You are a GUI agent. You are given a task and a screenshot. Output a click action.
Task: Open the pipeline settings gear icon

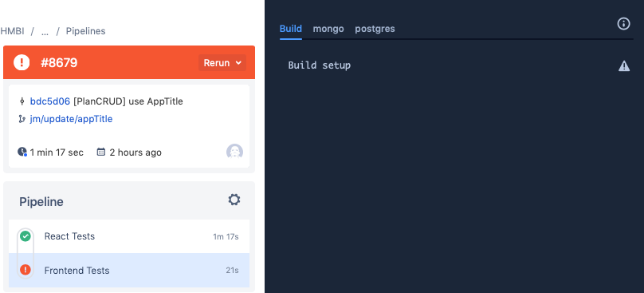234,200
